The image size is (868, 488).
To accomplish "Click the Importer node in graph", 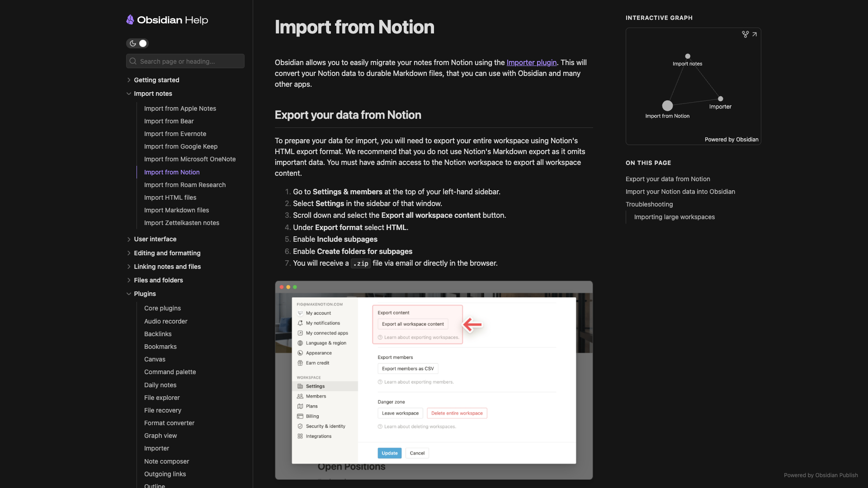I will (x=721, y=99).
